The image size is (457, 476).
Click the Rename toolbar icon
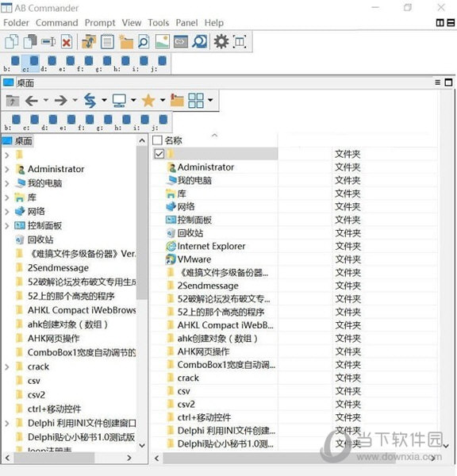pyautogui.click(x=48, y=41)
